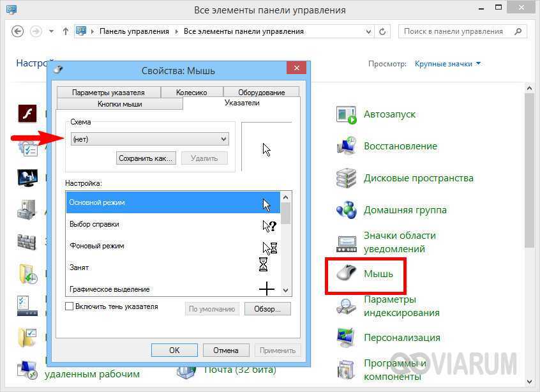Click the Сохранить как... button
Screen dimensions: 540x392
(146, 158)
